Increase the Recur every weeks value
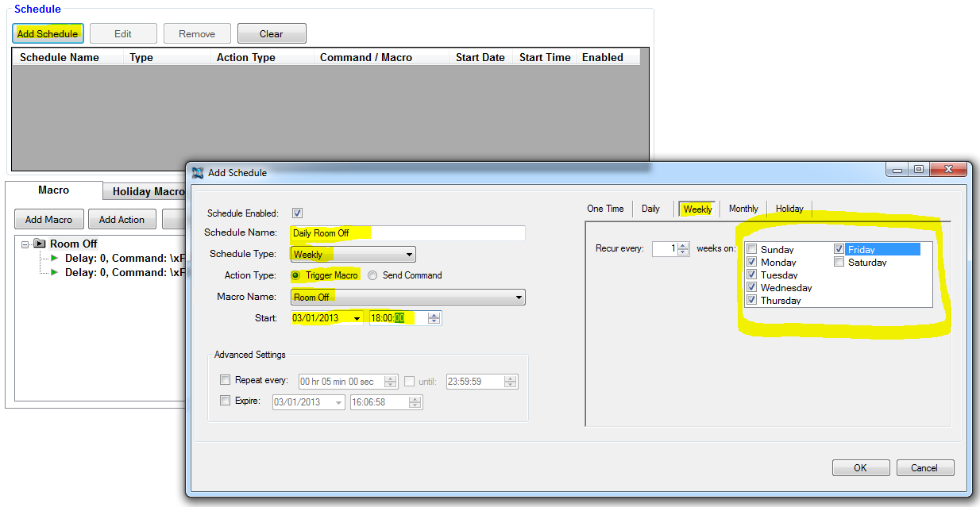This screenshot has width=980, height=507. point(683,245)
